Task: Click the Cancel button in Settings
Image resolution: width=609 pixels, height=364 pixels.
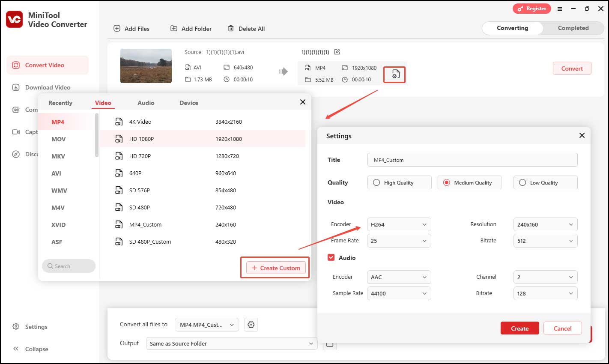Action: (x=563, y=328)
